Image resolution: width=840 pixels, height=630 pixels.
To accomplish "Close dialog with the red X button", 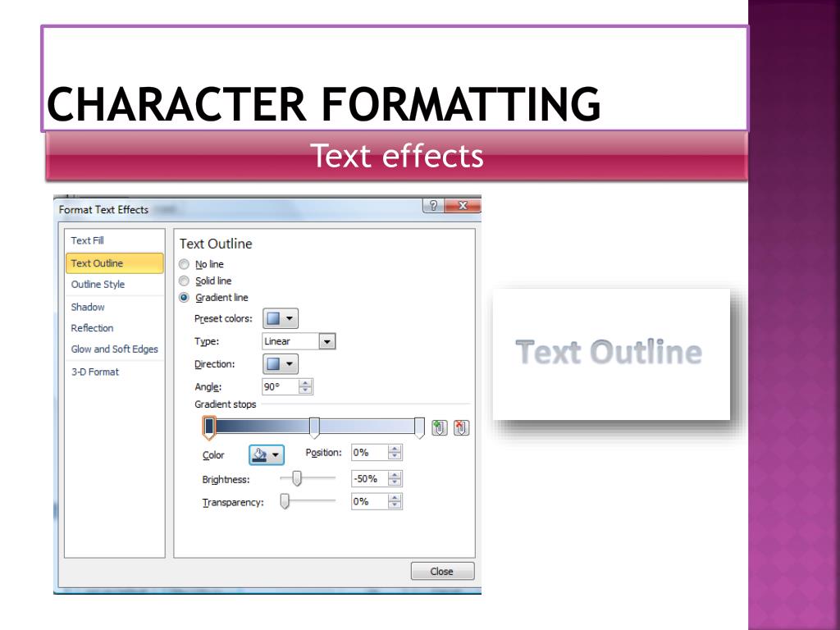I will point(463,206).
